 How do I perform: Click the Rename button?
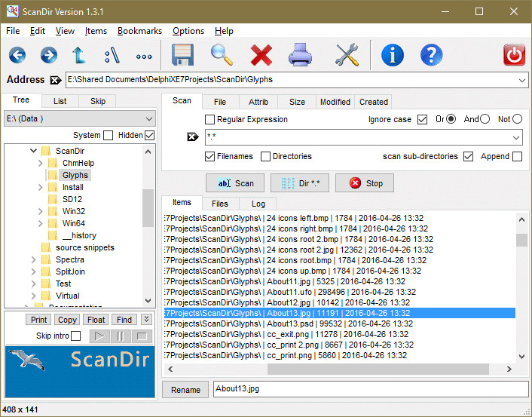[185, 390]
